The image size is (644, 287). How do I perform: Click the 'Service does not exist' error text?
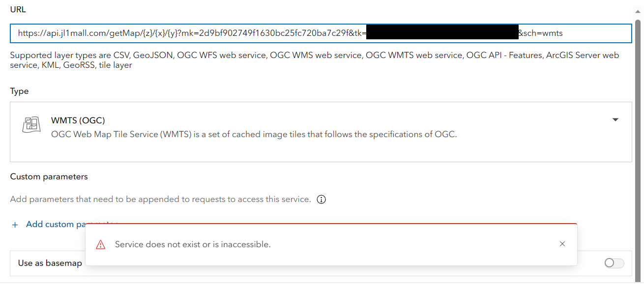coord(193,244)
